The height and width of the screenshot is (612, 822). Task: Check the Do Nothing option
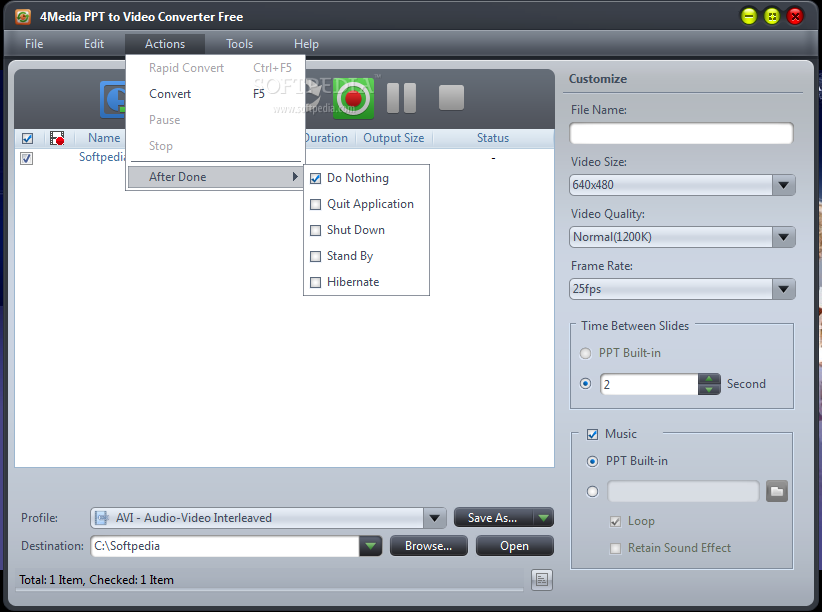point(316,178)
